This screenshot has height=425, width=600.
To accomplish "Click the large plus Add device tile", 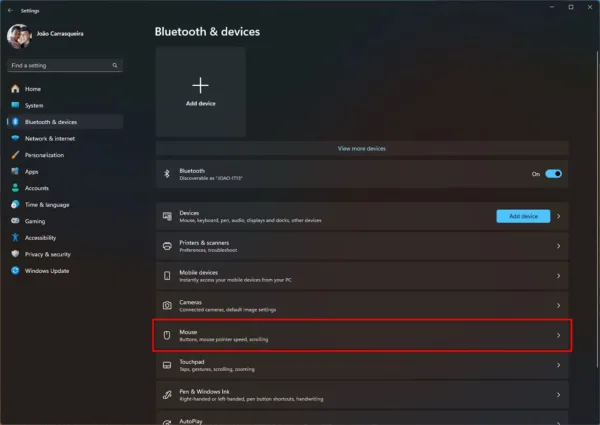I will click(x=201, y=92).
